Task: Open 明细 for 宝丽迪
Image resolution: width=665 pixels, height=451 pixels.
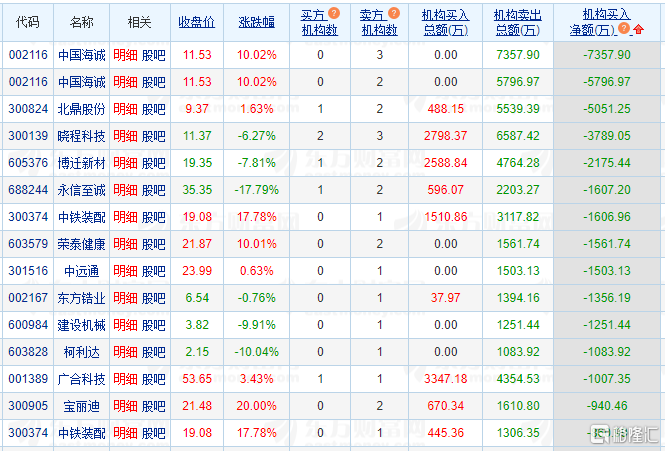Action: click(x=126, y=406)
